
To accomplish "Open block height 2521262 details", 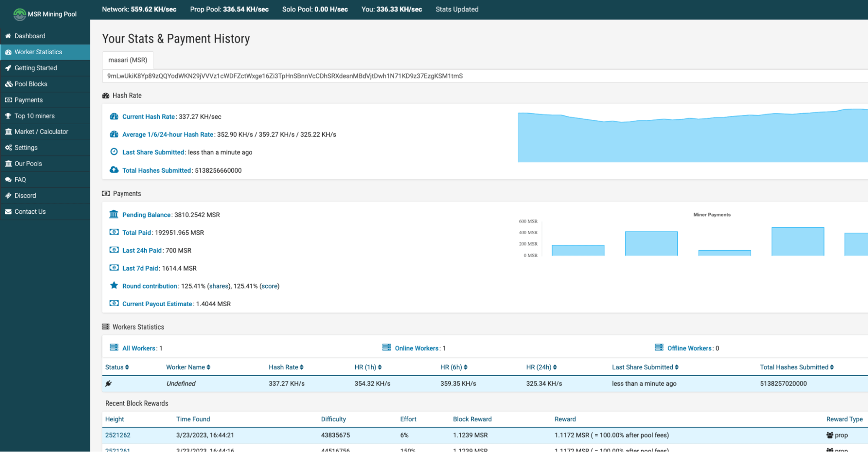I will tap(118, 435).
